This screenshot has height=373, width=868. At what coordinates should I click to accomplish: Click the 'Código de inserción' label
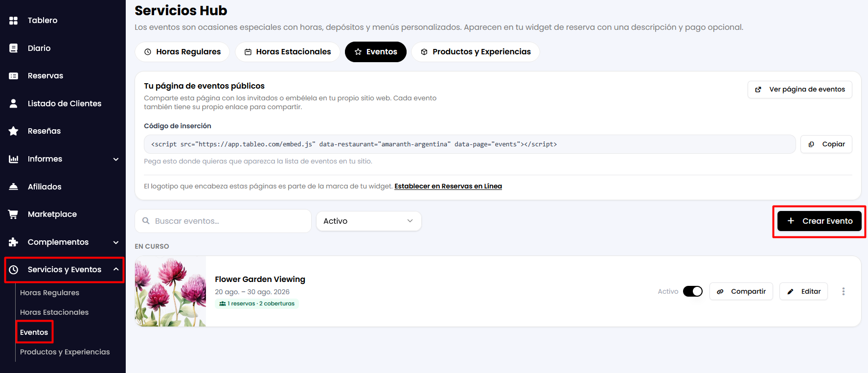[178, 126]
